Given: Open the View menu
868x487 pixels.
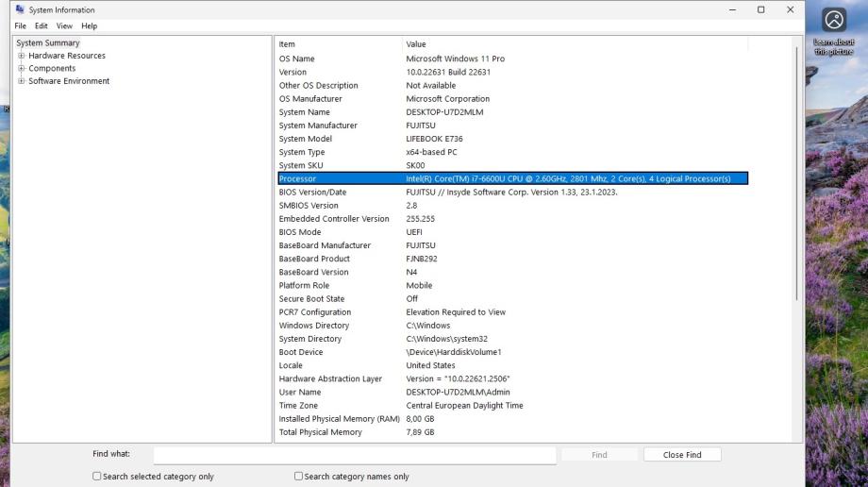Looking at the screenshot, I should pos(64,25).
